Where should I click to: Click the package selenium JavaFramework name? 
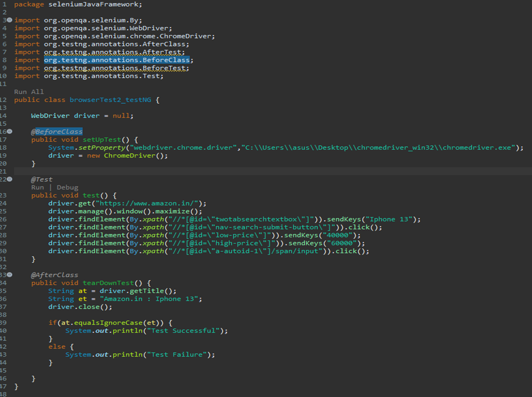coord(94,5)
